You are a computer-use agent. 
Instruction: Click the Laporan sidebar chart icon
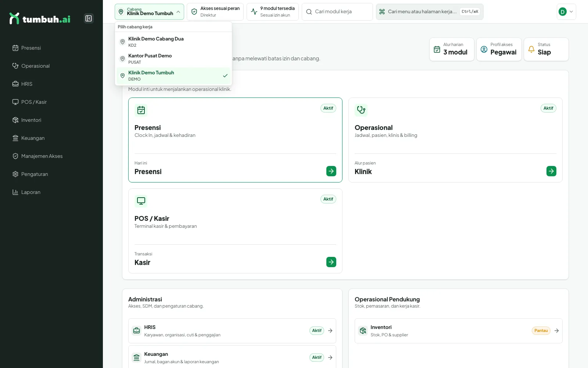pos(15,192)
